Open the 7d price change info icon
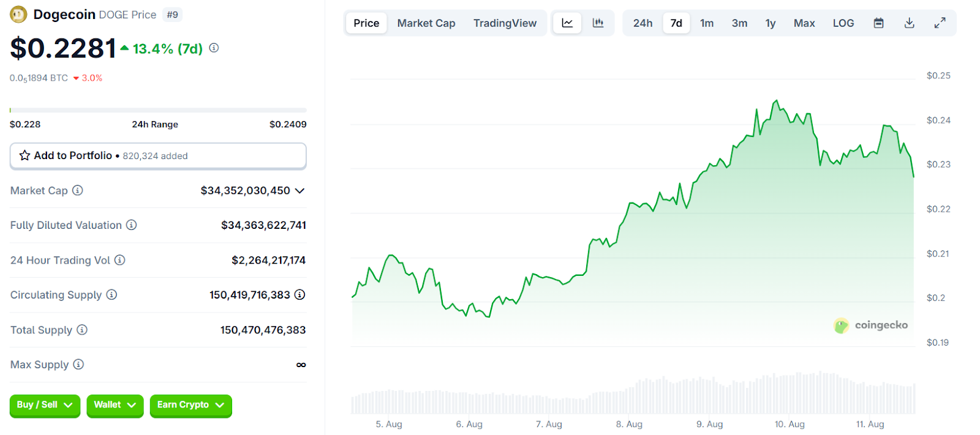 point(214,48)
